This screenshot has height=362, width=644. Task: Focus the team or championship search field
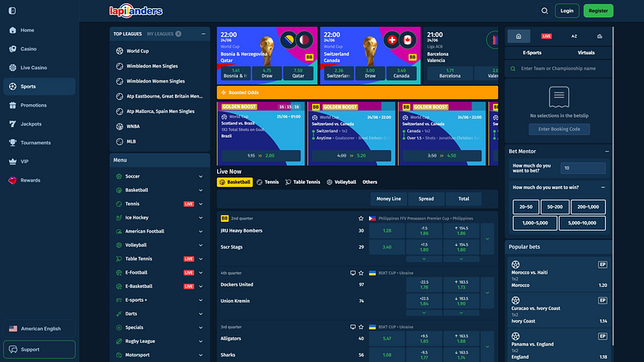559,68
